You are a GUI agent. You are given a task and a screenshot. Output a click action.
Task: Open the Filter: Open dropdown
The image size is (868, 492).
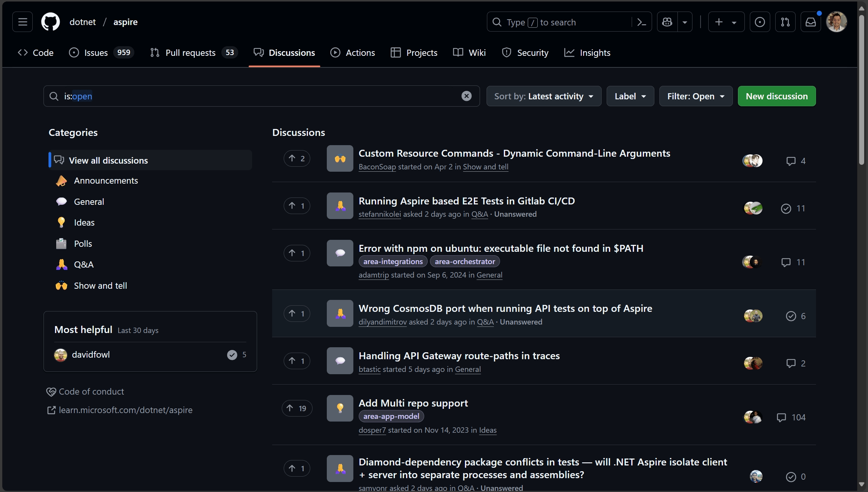(696, 96)
